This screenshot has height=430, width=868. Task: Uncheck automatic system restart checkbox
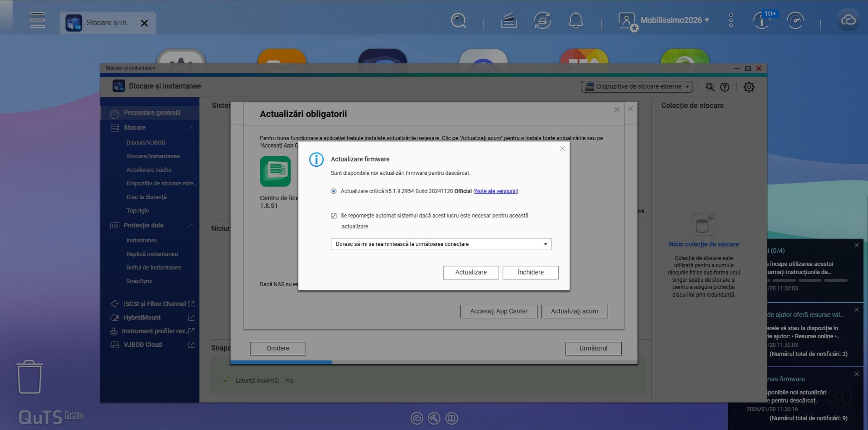(334, 216)
